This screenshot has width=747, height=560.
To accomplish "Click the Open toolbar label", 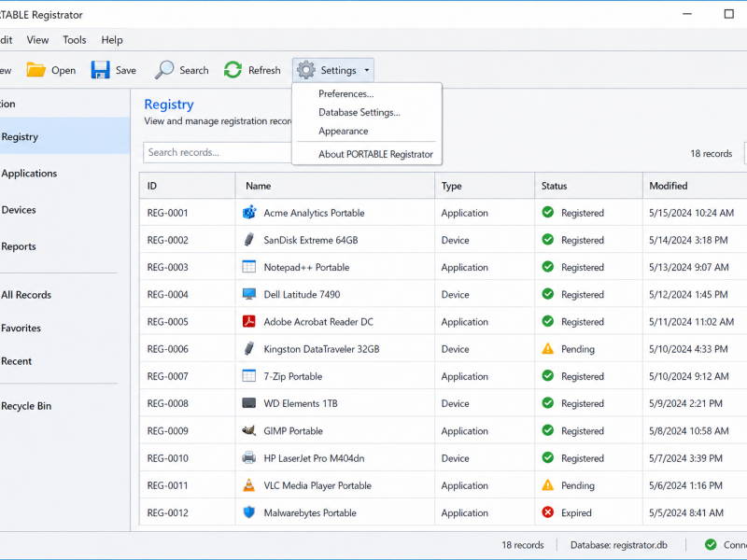I will pos(63,71).
